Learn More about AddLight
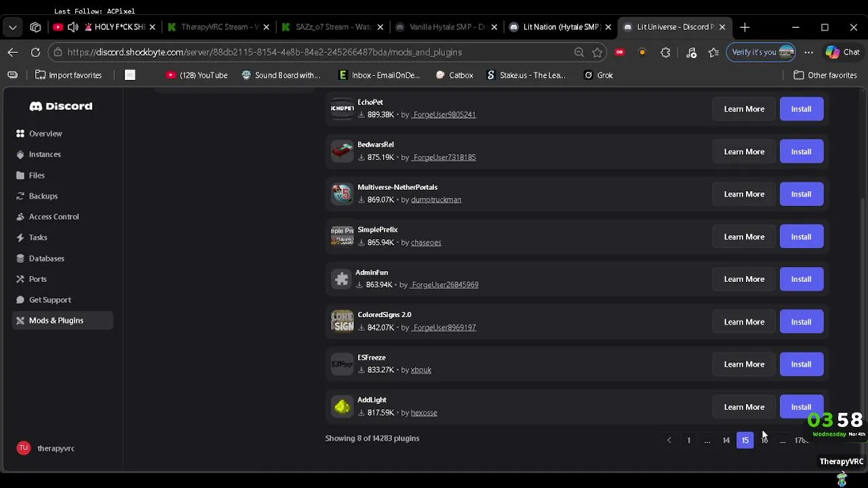The width and height of the screenshot is (868, 488). click(744, 407)
